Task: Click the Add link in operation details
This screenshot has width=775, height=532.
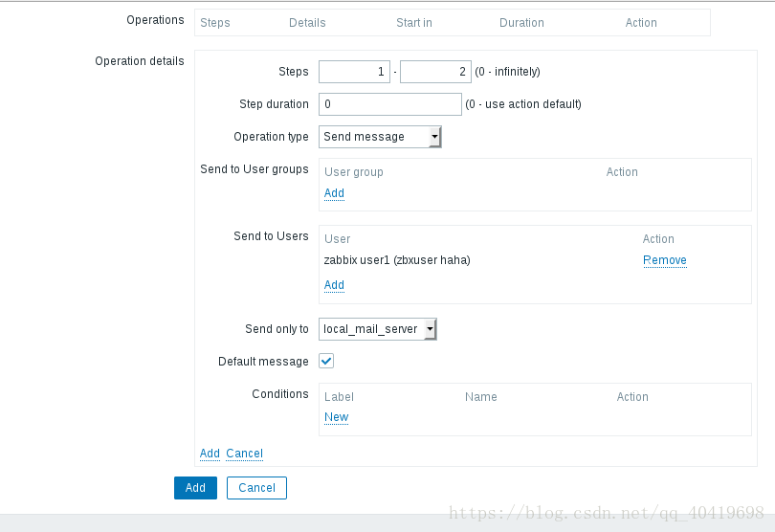Action: click(210, 454)
